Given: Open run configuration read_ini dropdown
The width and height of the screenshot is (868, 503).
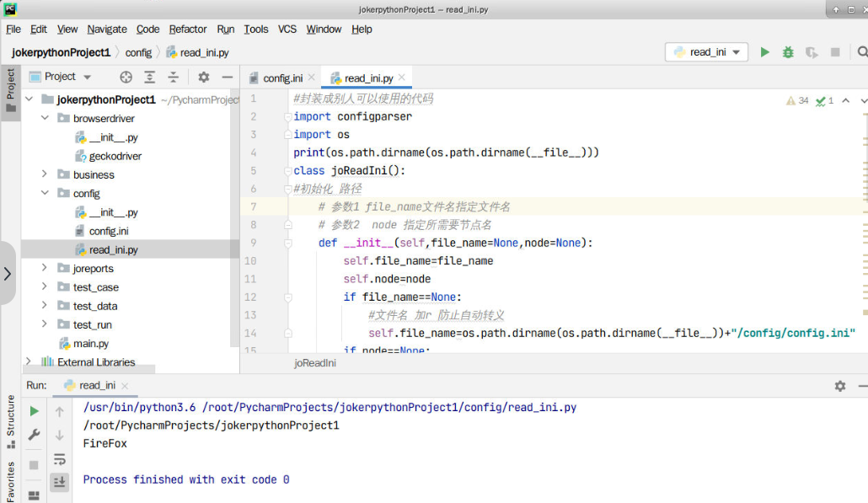Looking at the screenshot, I should pos(706,52).
